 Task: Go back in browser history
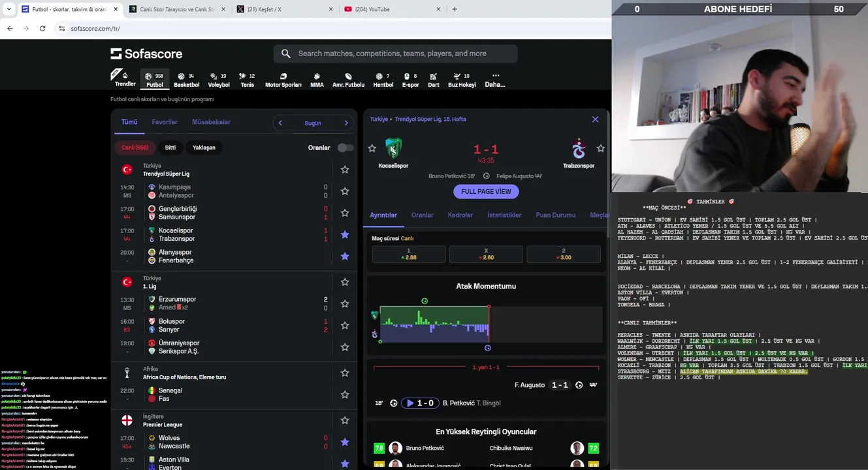point(10,28)
